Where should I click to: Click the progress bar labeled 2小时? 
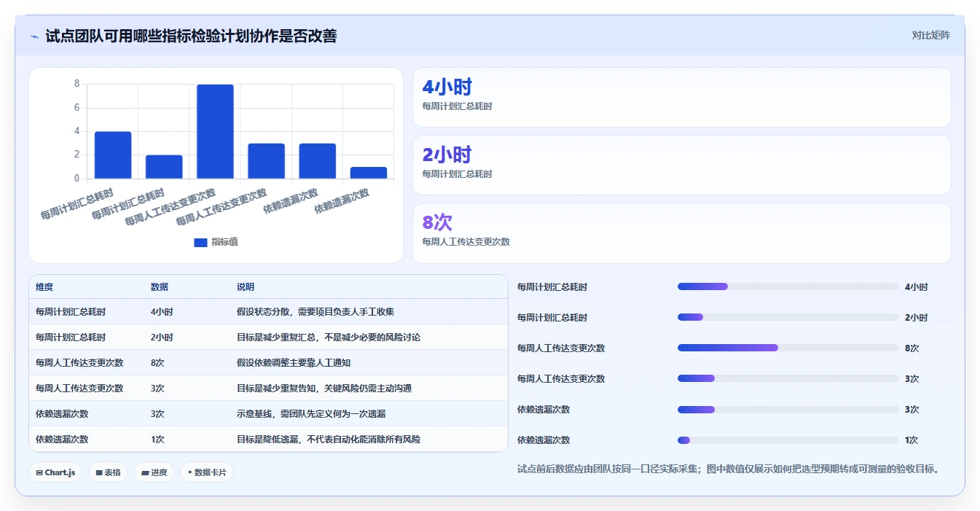coord(788,317)
